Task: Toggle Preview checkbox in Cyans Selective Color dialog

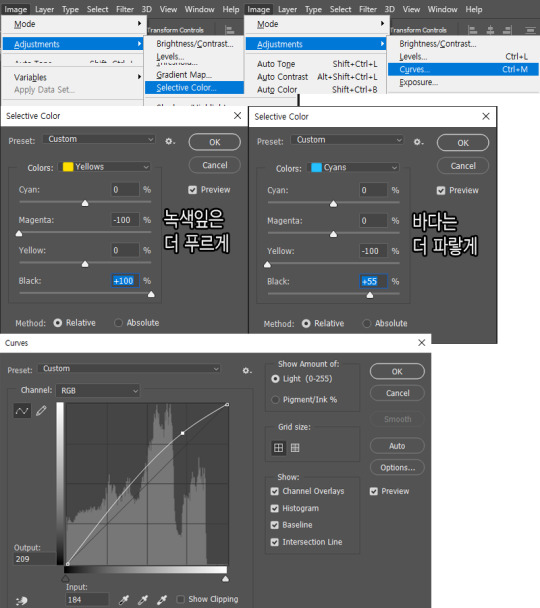Action: point(441,191)
